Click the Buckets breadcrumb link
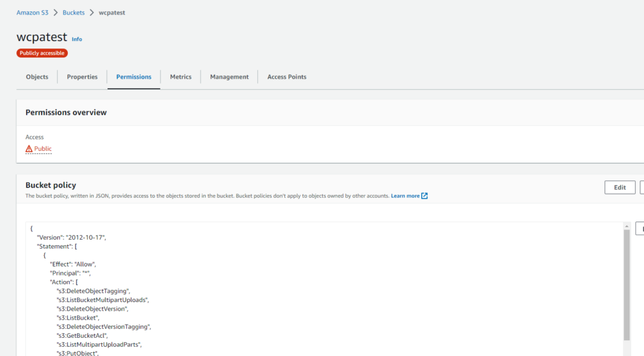Screen dimensions: 644x356 pos(74,13)
